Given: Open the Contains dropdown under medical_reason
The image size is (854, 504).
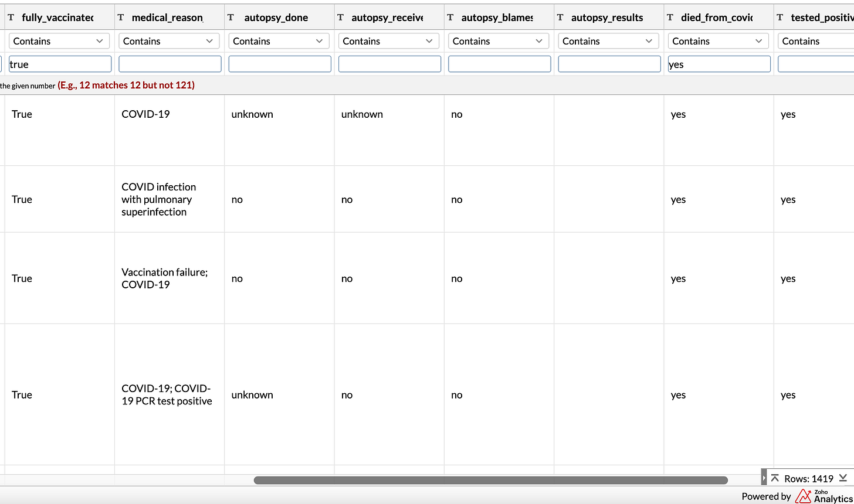Looking at the screenshot, I should pos(169,41).
